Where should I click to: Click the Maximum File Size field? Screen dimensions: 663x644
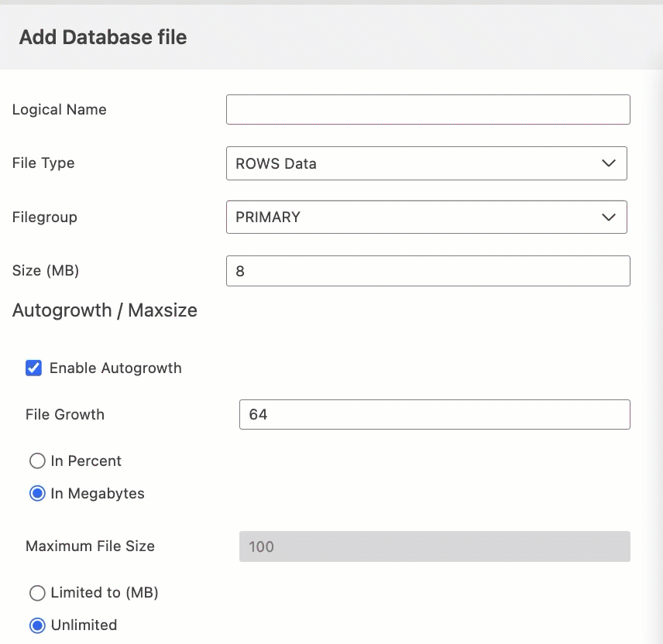[x=435, y=546]
